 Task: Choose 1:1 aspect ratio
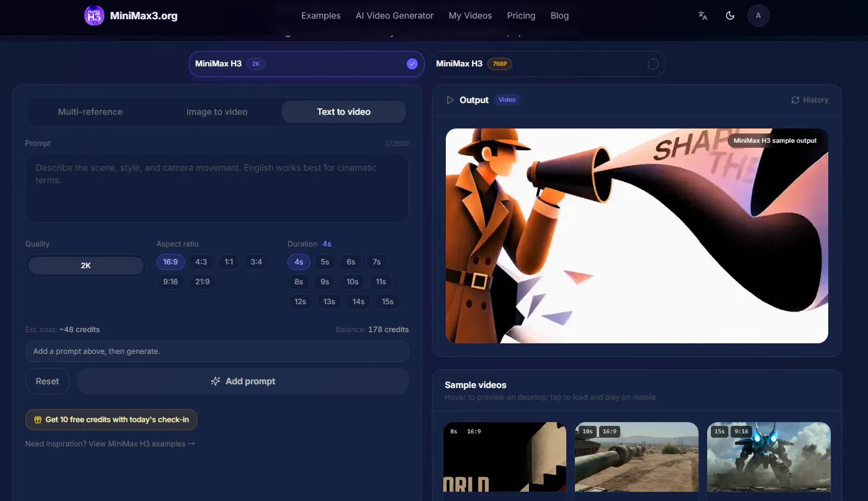click(229, 262)
